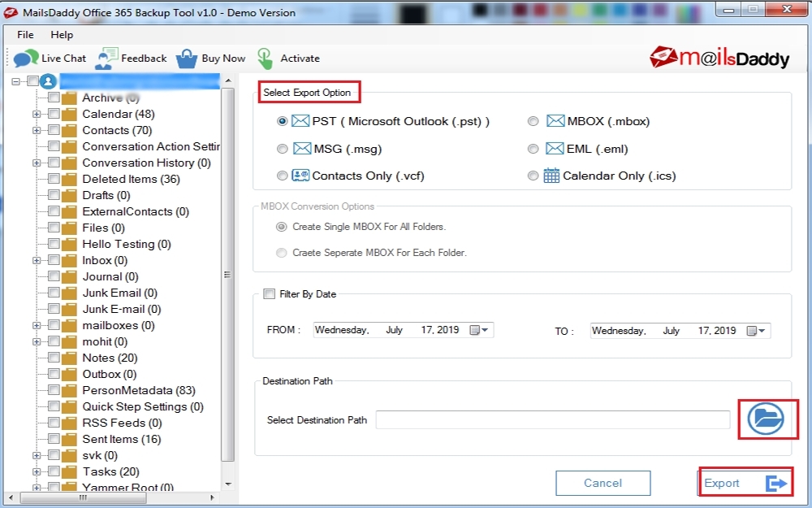This screenshot has height=508, width=812.
Task: Collapse the root mailbox tree node
Action: (x=16, y=81)
